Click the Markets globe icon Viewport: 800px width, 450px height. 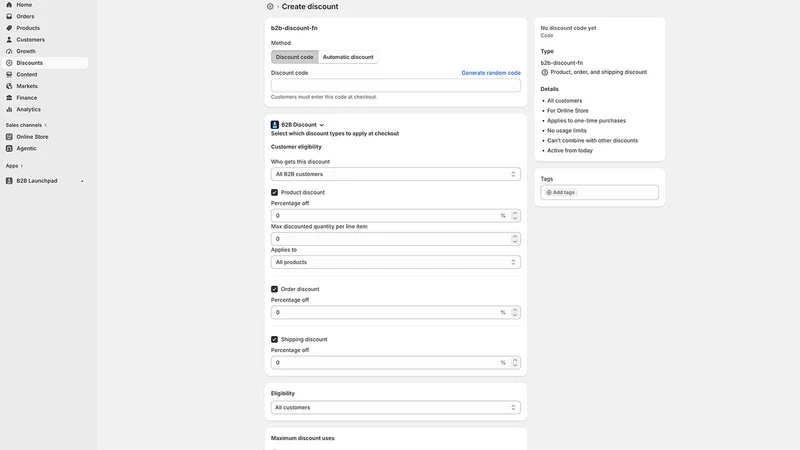[9, 86]
